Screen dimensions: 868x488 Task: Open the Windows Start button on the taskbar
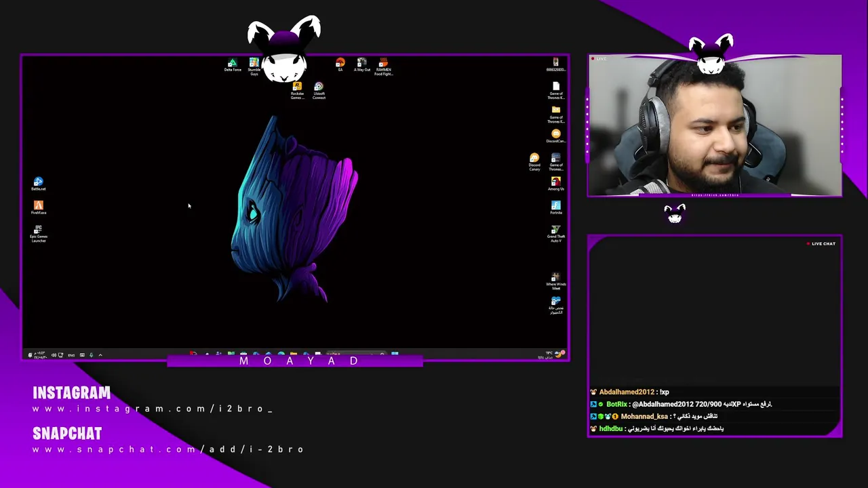click(x=395, y=354)
